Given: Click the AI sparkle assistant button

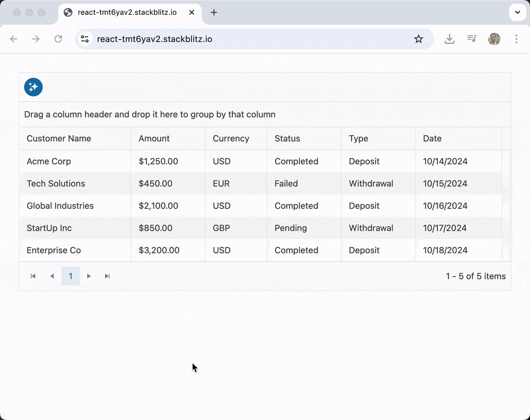Looking at the screenshot, I should (x=33, y=87).
